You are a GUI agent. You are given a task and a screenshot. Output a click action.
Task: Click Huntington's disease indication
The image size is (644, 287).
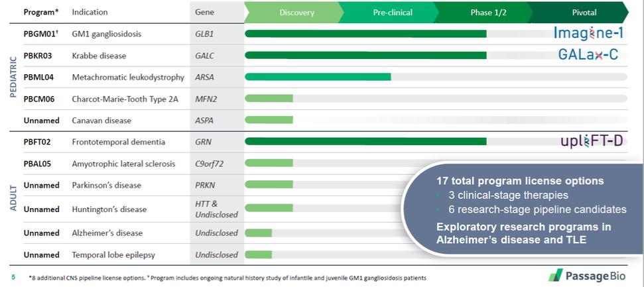[x=109, y=209]
